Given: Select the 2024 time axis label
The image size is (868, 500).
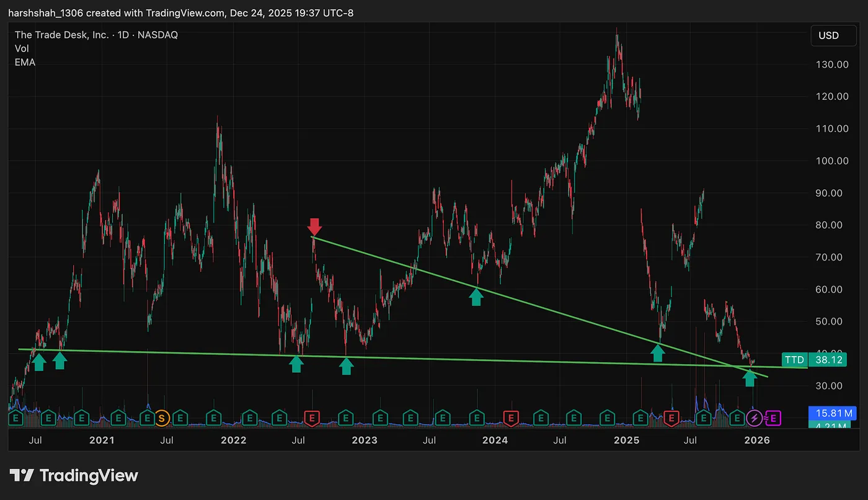Looking at the screenshot, I should point(495,440).
